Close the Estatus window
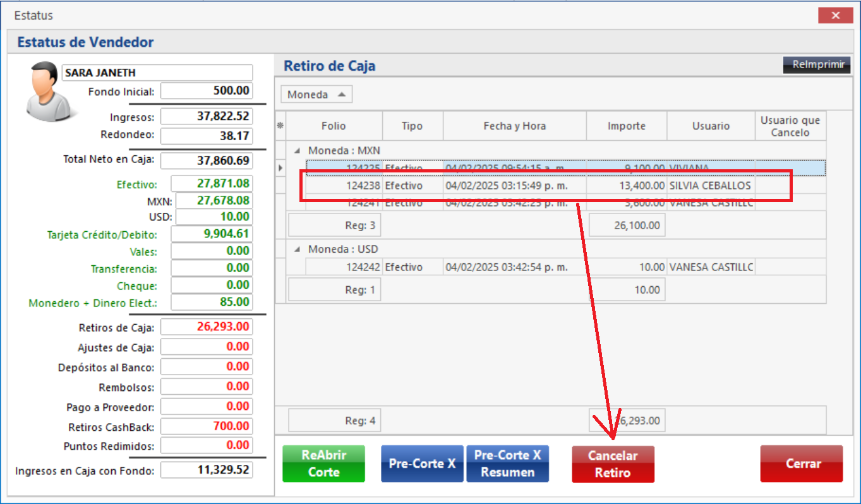Viewport: 861px width, 504px height. click(836, 16)
